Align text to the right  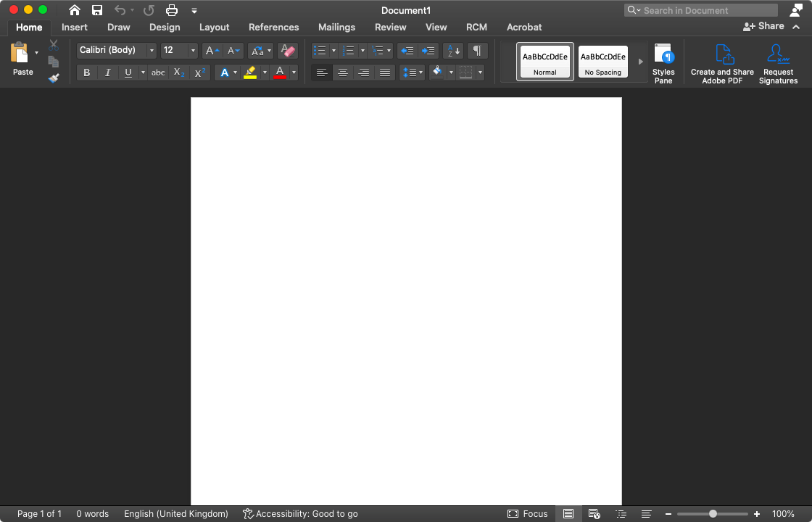[363, 73]
